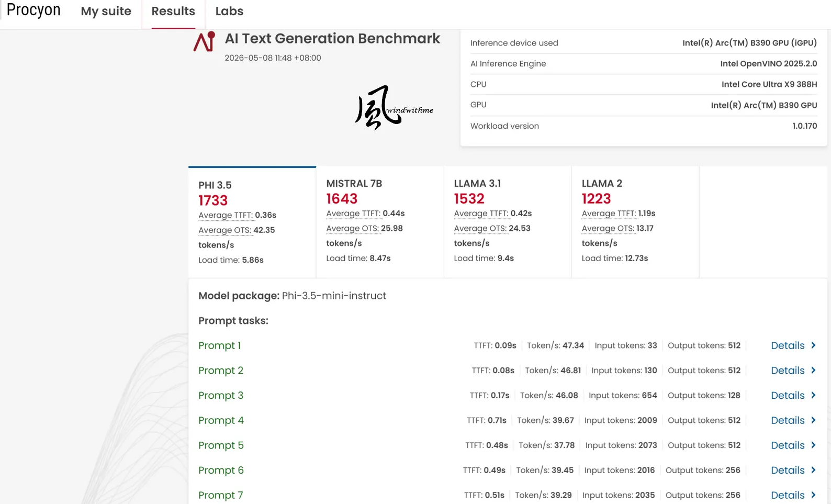The width and height of the screenshot is (831, 504).
Task: Open the Labs tab
Action: 229,12
